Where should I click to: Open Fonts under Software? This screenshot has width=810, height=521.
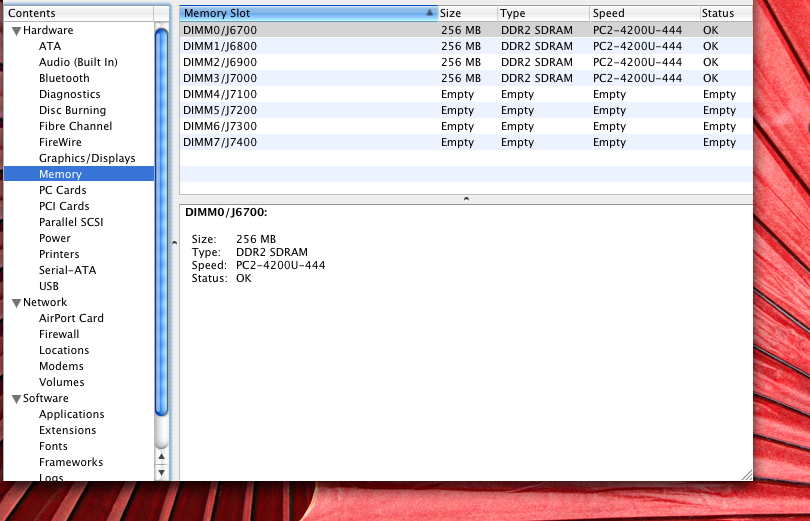pyautogui.click(x=53, y=446)
